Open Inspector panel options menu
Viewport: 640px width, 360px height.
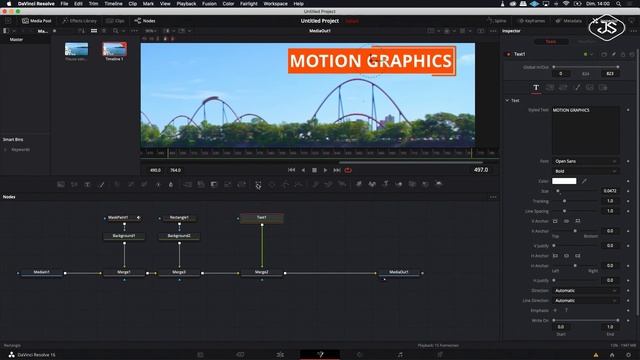[x=633, y=31]
